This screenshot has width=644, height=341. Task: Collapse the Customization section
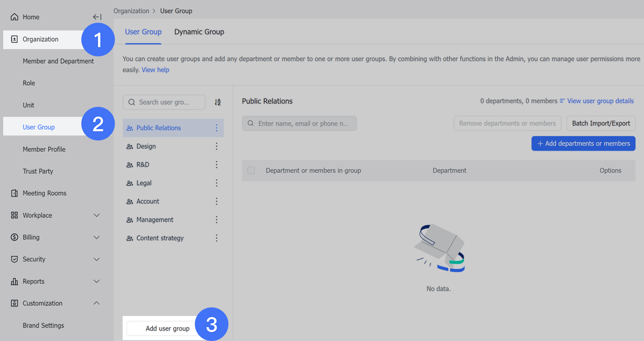[96, 303]
